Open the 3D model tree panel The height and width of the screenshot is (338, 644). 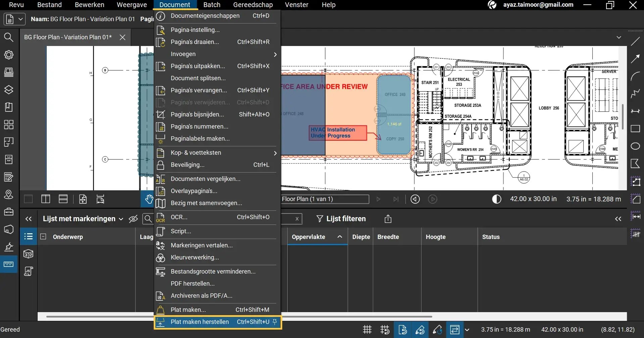click(29, 254)
